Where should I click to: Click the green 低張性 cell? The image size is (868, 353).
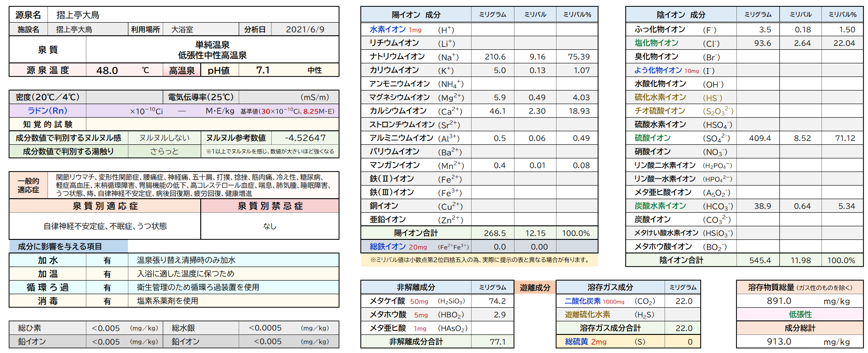click(800, 315)
